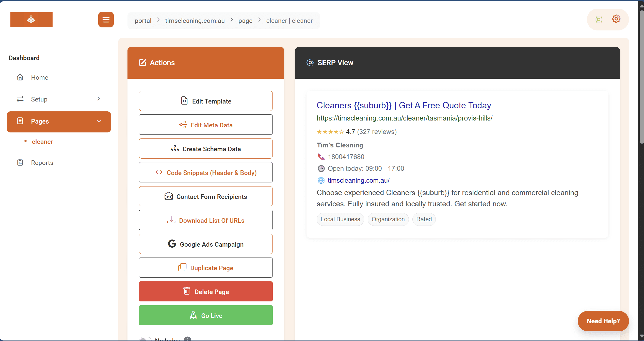The image size is (644, 341).
Task: Click the Need Help? button
Action: tap(603, 321)
